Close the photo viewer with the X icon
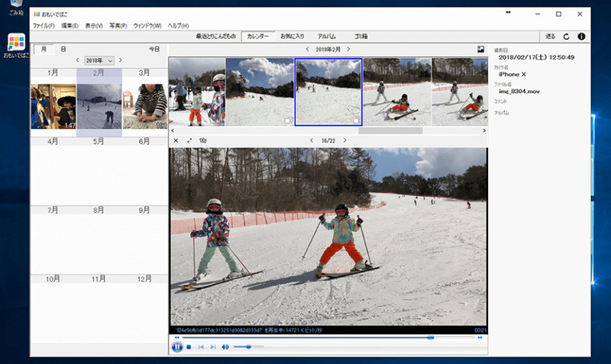The image size is (611, 364). (176, 140)
